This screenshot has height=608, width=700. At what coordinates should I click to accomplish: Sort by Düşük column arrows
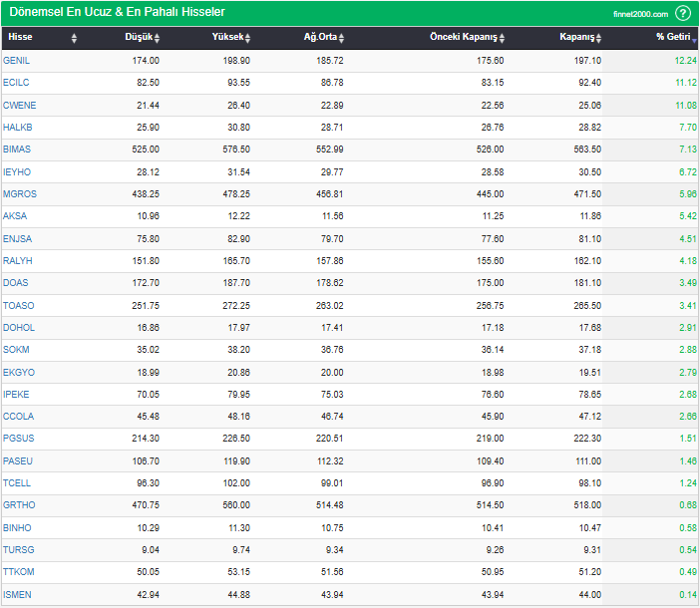(157, 38)
